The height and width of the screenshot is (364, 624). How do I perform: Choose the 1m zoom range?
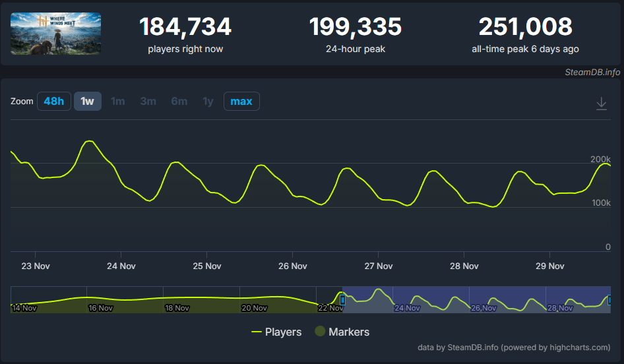pos(118,102)
